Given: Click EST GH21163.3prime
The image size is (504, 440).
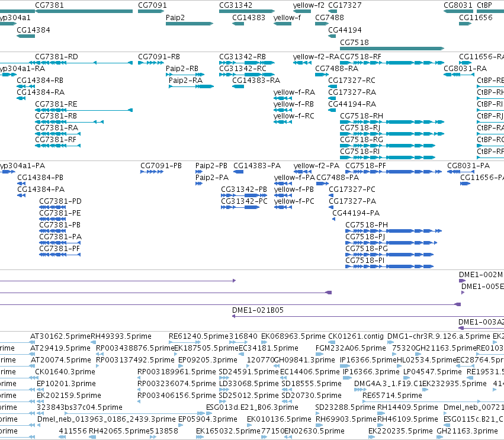Looking at the screenshot, I should (x=467, y=431).
